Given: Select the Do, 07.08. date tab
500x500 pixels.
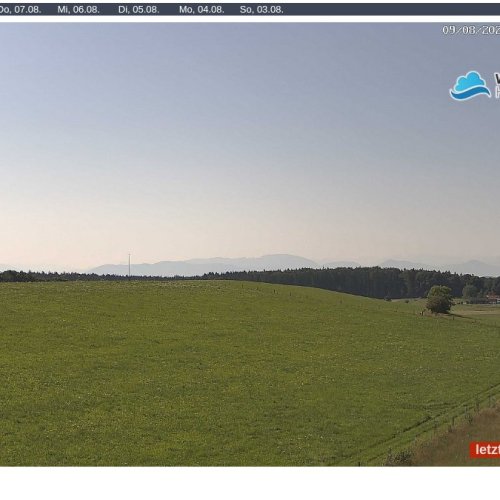Looking at the screenshot, I should 20,10.
